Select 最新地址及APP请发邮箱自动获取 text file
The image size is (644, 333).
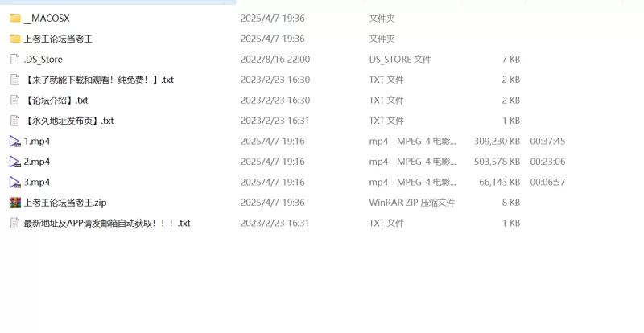(107, 223)
